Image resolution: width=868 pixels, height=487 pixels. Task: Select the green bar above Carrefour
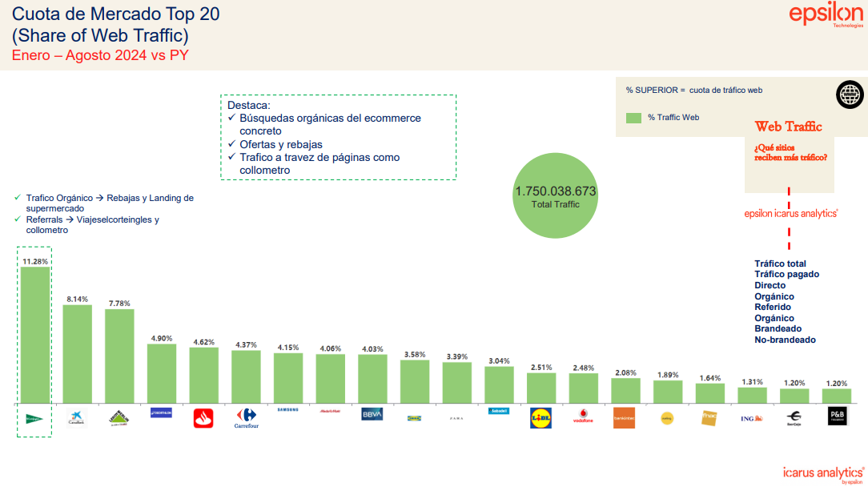[x=246, y=376]
